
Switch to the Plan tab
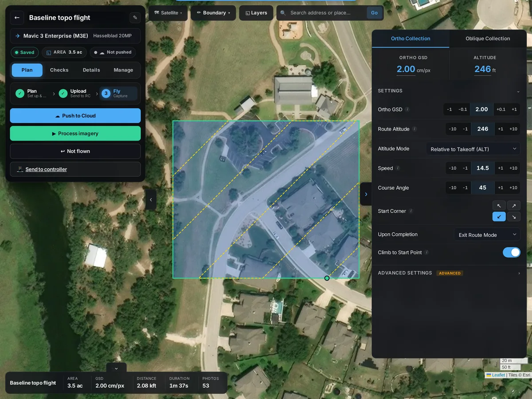click(x=27, y=70)
